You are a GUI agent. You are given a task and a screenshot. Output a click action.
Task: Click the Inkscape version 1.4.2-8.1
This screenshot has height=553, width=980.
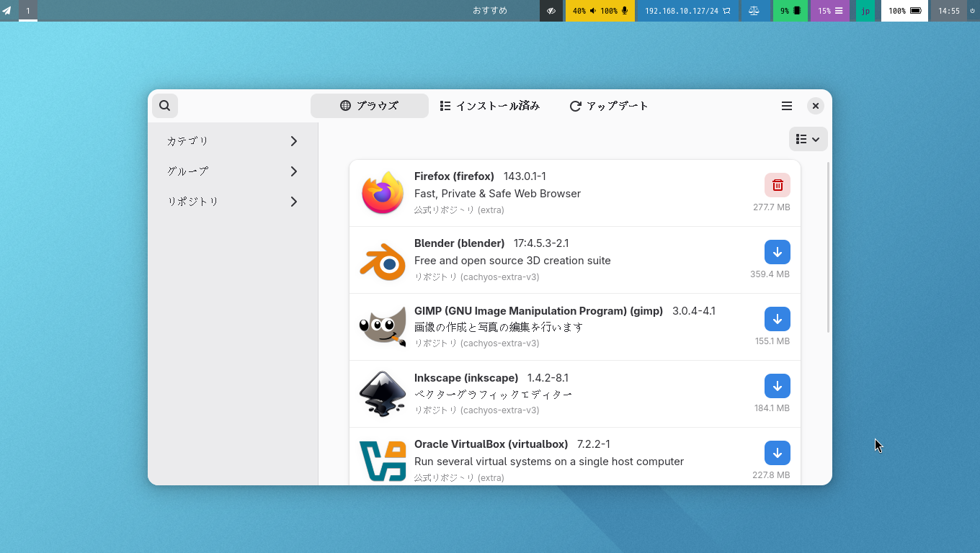pyautogui.click(x=548, y=378)
